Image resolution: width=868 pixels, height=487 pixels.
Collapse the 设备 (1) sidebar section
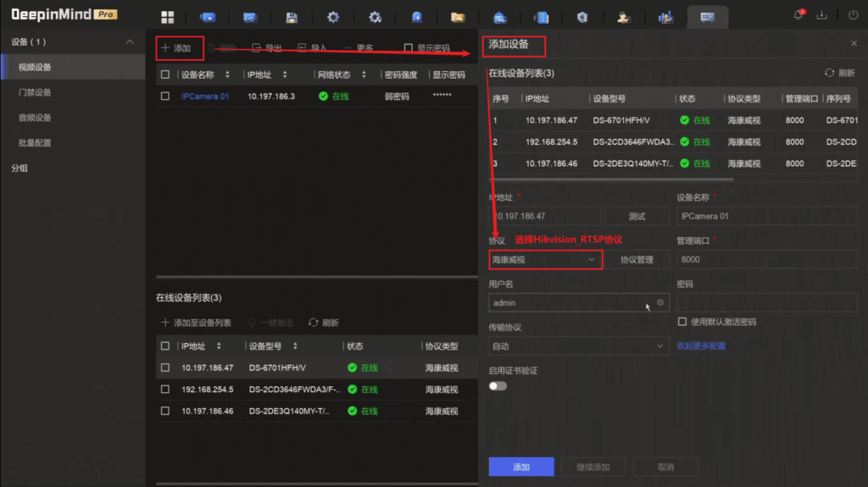[130, 42]
